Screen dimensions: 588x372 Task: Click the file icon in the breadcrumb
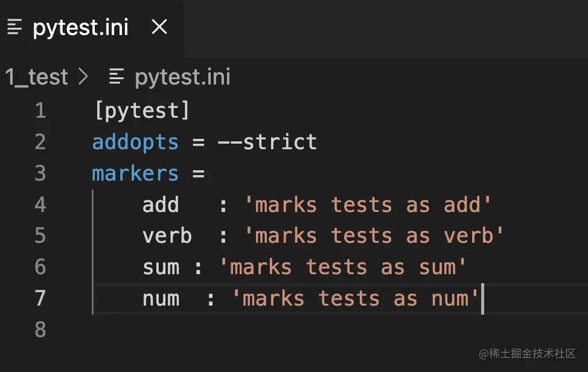click(117, 77)
